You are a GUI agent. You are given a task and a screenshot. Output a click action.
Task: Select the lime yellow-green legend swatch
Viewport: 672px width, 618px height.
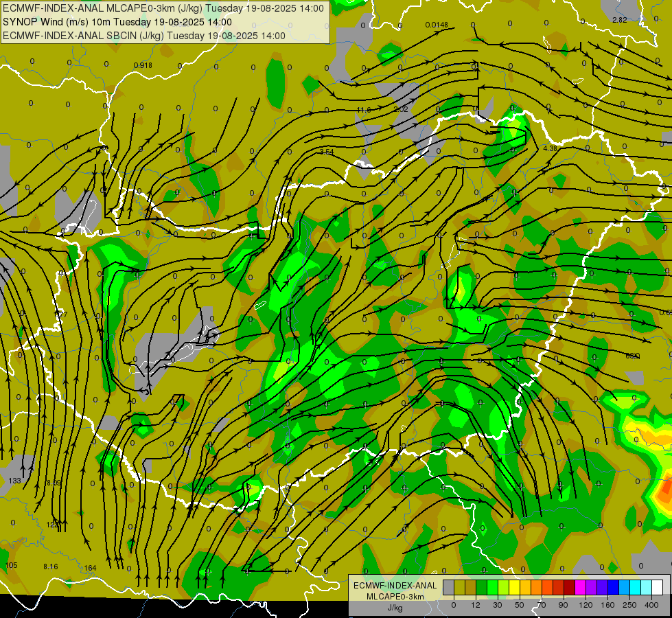pyautogui.click(x=503, y=587)
